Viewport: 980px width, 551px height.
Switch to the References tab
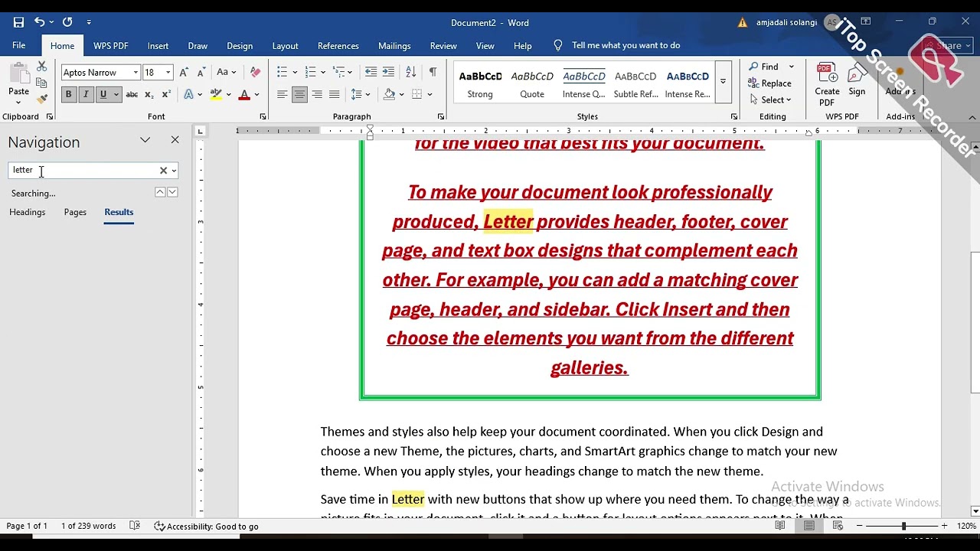(x=338, y=46)
